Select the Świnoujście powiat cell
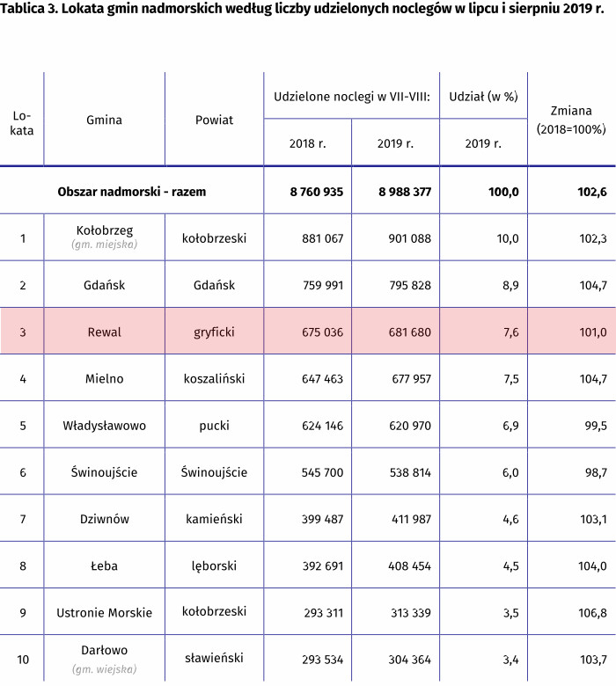 pos(214,472)
